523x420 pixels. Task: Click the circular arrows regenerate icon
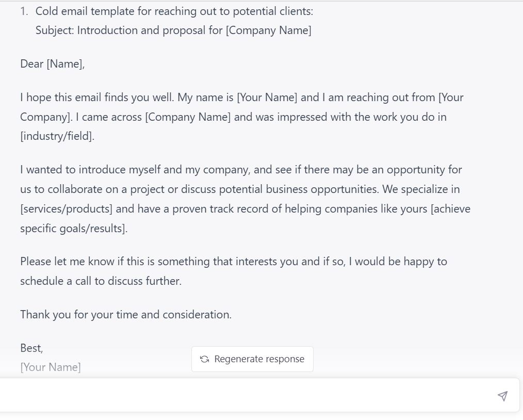pyautogui.click(x=204, y=359)
